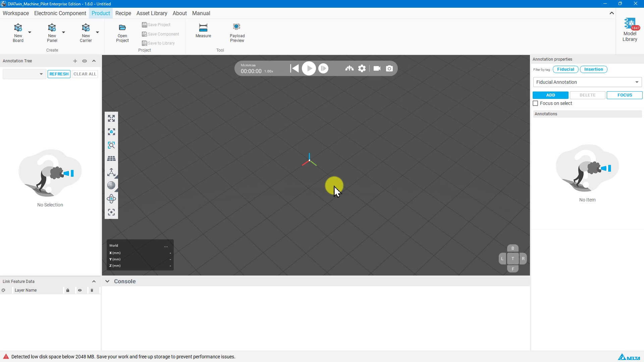Click the sphere render mode icon
The height and width of the screenshot is (362, 644).
(111, 185)
